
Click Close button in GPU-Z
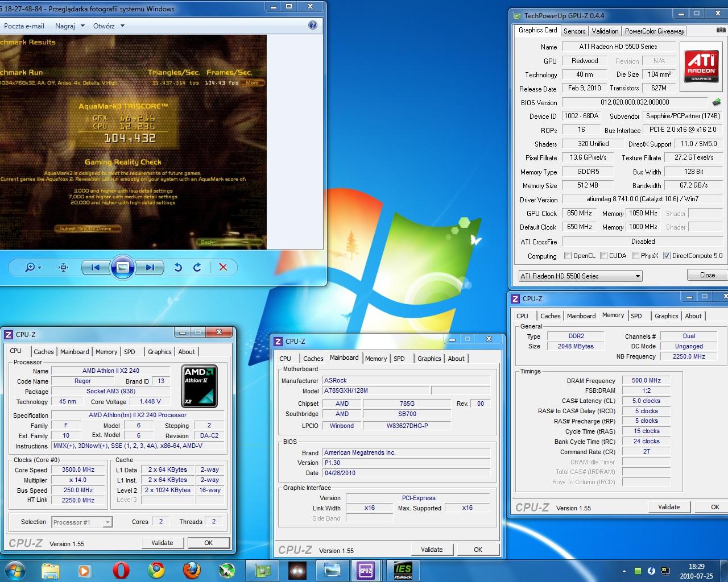click(708, 275)
